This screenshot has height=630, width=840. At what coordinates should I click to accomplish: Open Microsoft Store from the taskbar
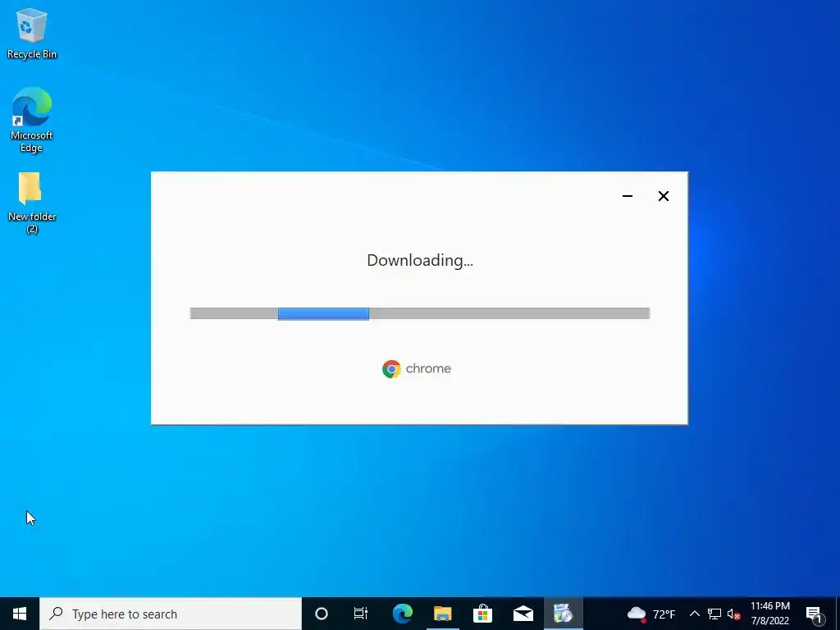(x=482, y=614)
